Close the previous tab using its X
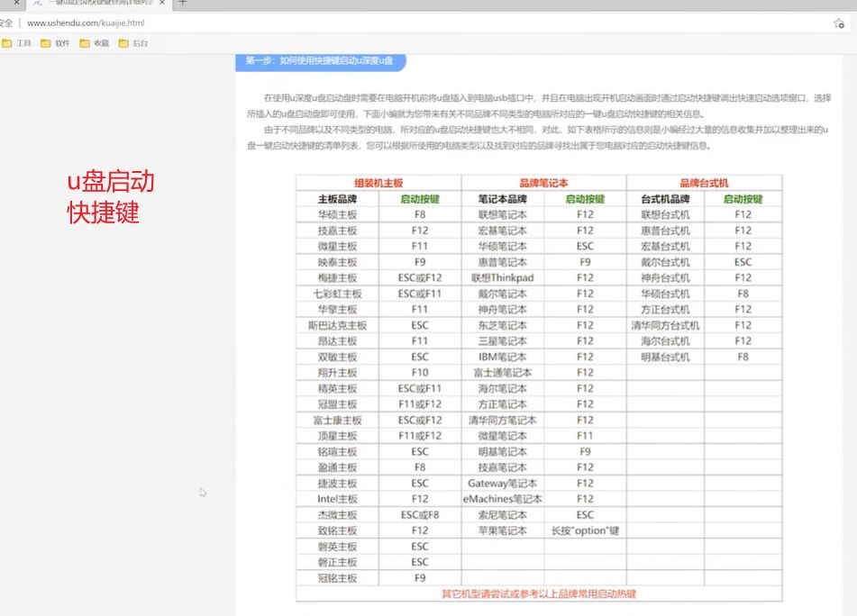 click(16, 3)
